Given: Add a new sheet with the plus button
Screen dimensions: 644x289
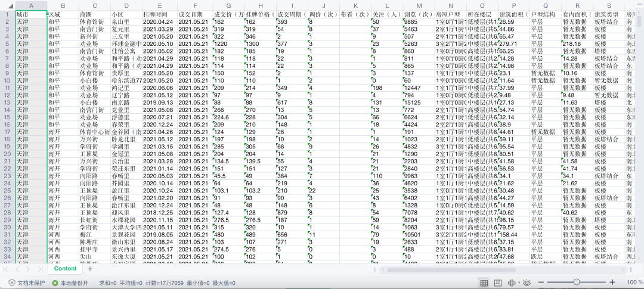Looking at the screenshot, I should coord(90,269).
